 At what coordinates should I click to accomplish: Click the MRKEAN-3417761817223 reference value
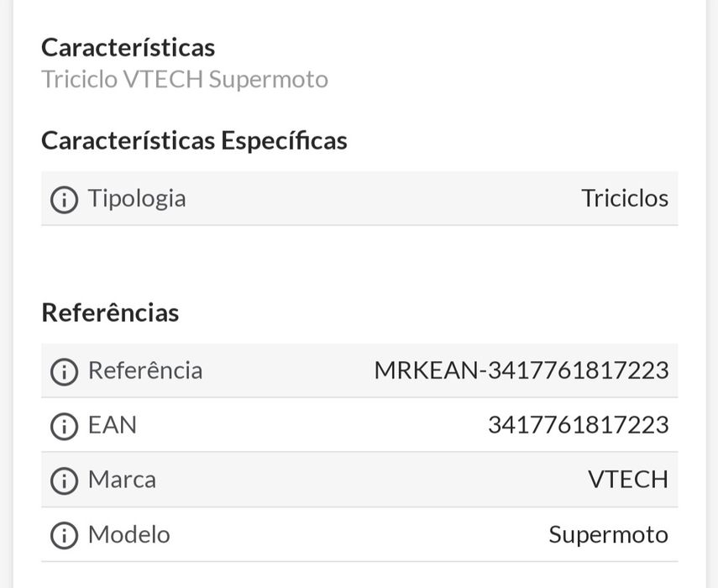521,370
